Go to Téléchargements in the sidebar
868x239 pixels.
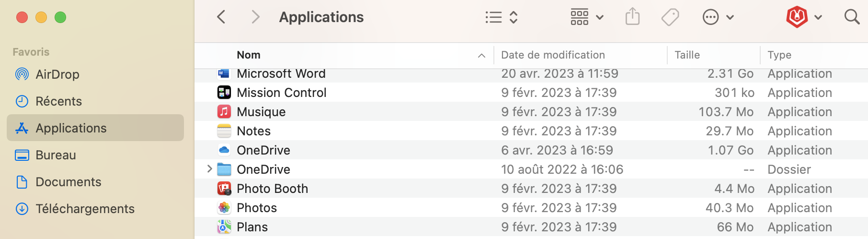[85, 209]
